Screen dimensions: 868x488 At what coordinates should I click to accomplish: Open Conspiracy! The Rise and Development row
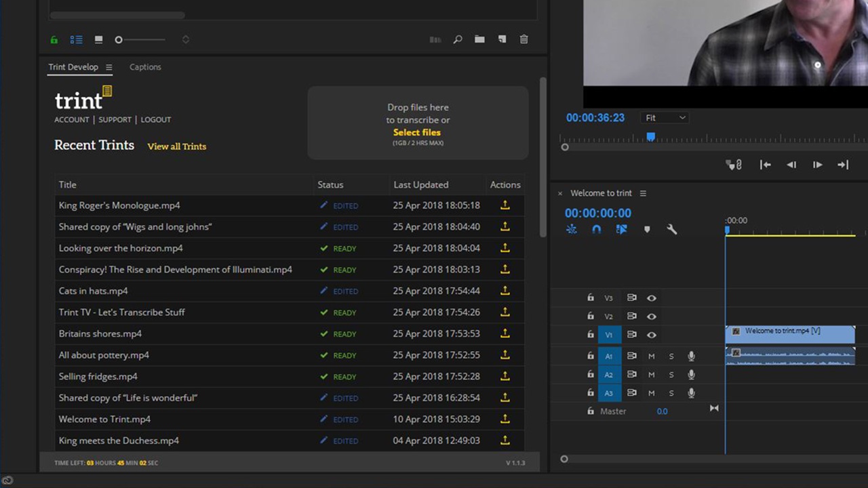point(290,269)
